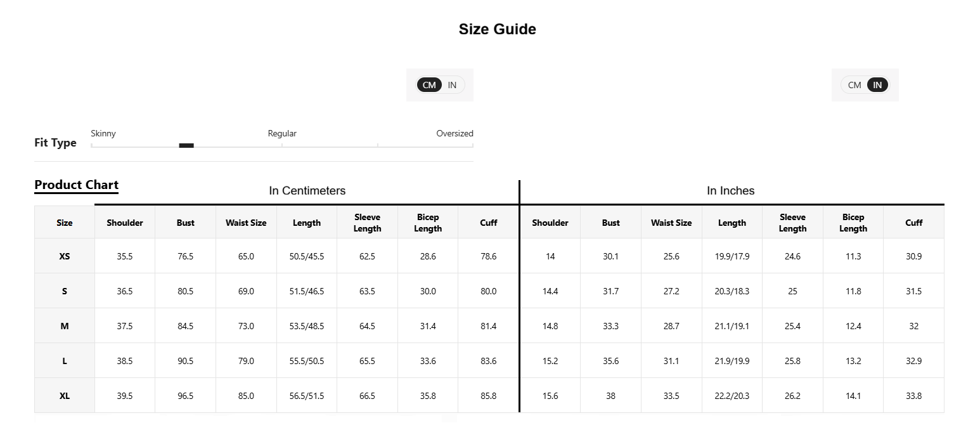
Task: Click the Skinny fit label
Action: point(103,133)
